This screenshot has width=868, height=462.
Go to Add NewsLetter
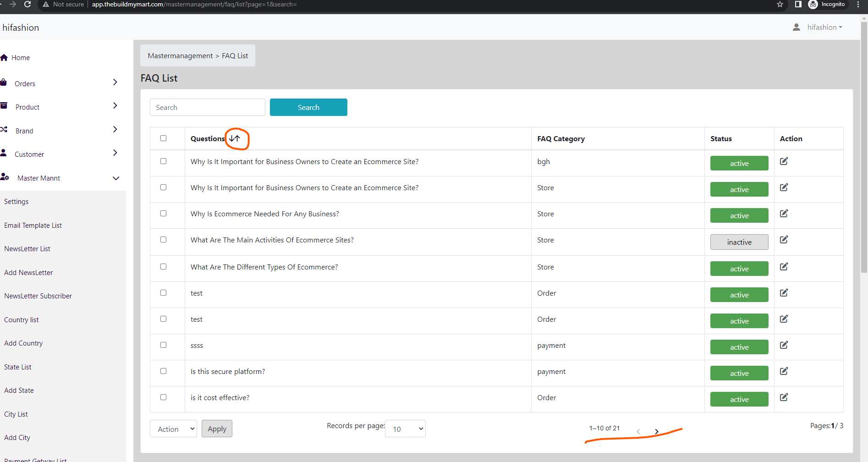pos(28,273)
